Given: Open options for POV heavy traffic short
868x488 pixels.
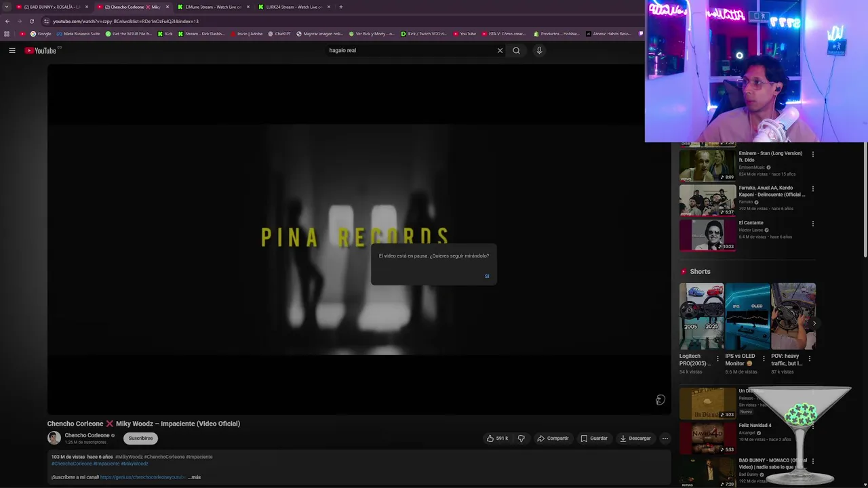Looking at the screenshot, I should (x=809, y=359).
